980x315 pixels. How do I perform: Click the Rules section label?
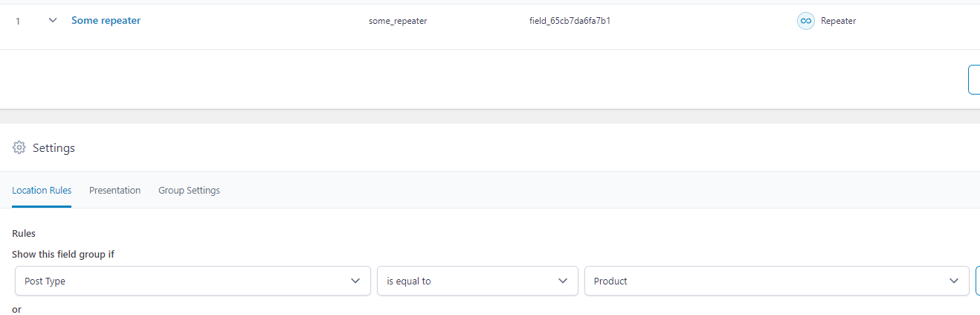coord(24,233)
